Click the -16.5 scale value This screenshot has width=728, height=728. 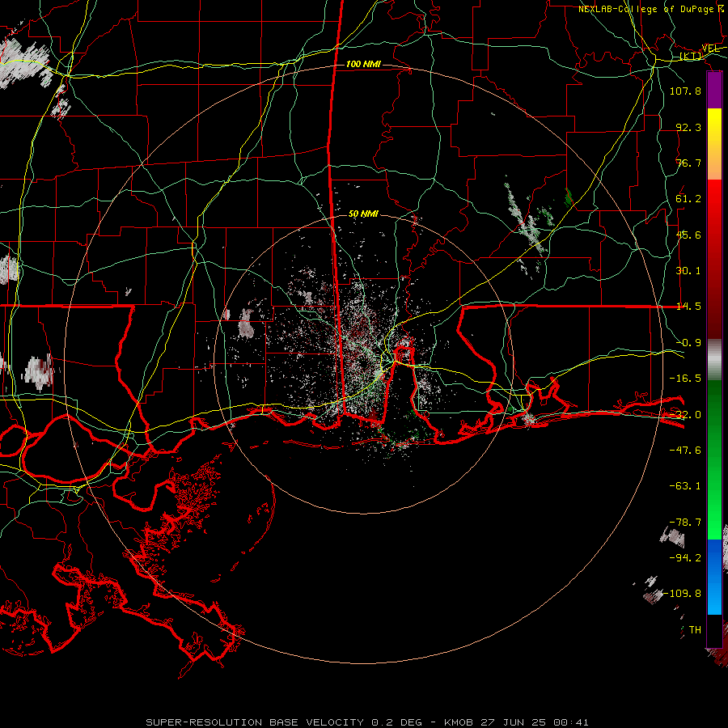coord(685,379)
